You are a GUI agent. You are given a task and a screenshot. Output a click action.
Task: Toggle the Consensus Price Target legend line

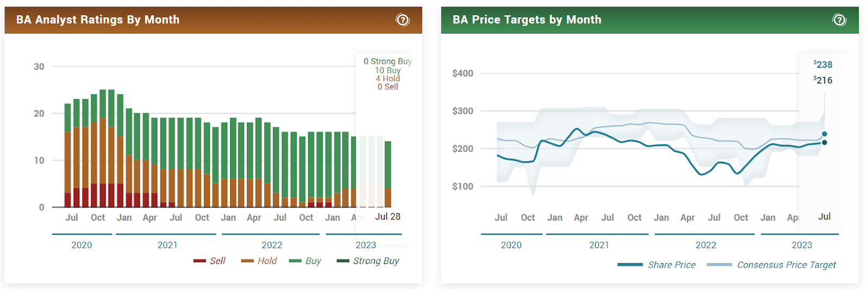pyautogui.click(x=771, y=265)
